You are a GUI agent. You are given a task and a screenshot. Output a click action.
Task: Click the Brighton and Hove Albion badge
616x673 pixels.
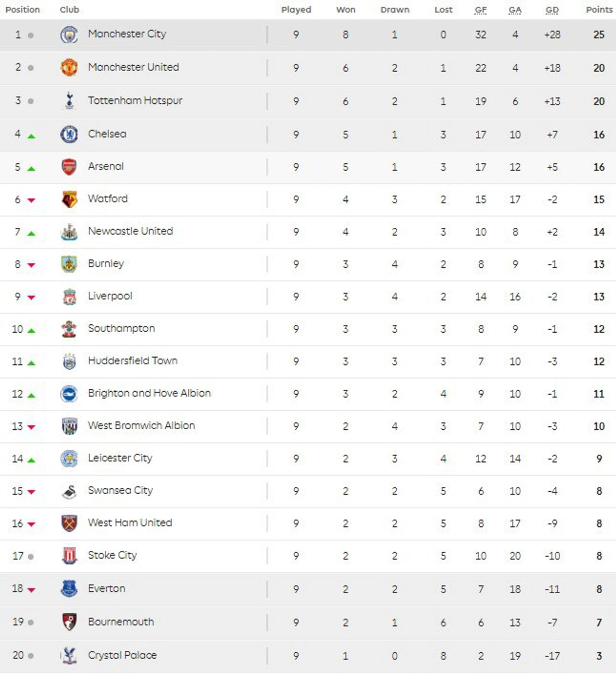[69, 394]
